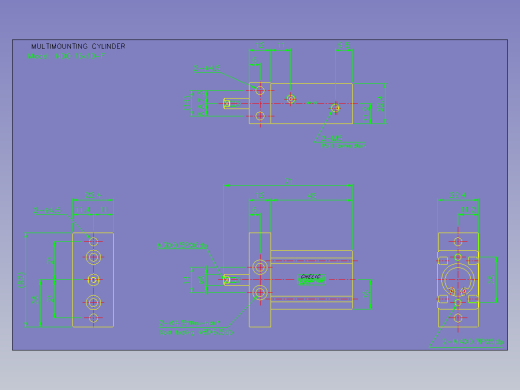
Task: Click the '16' dimension beside the cylinder body
Action: (x=365, y=294)
